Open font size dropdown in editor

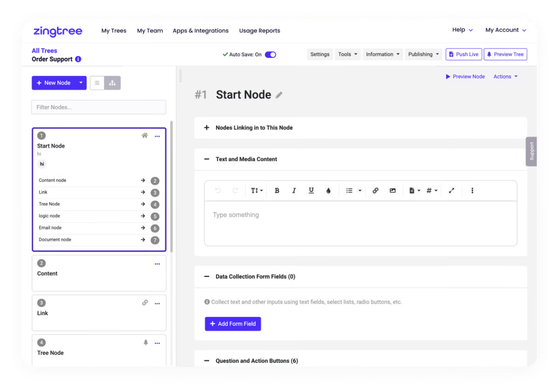(x=257, y=191)
